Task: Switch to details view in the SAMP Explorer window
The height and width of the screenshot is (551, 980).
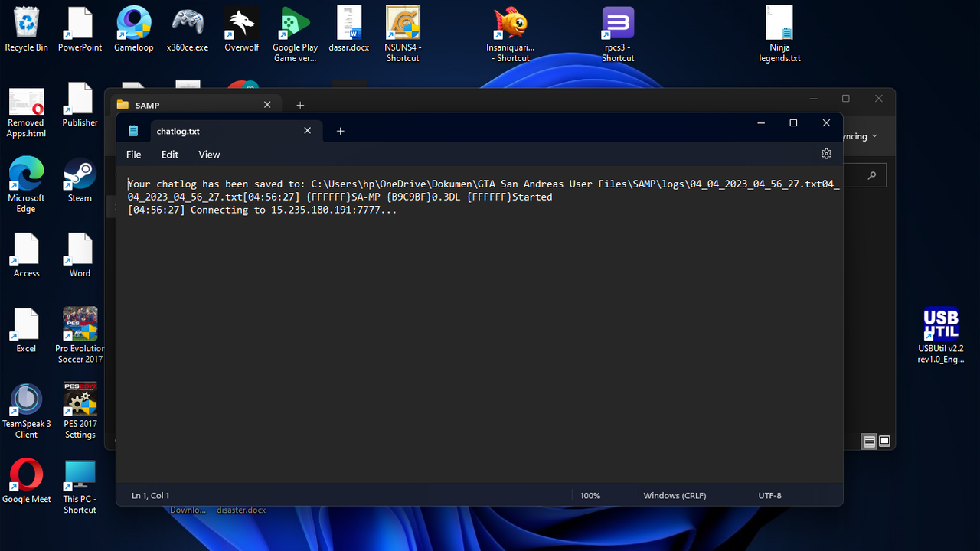Action: (x=869, y=442)
